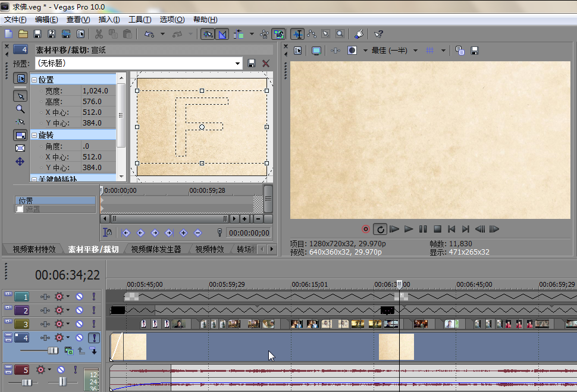Cut selection with scissors icon
577x392 pixels.
(x=99, y=35)
